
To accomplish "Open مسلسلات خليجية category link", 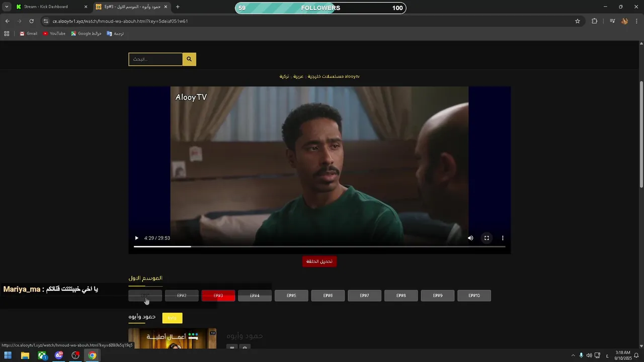I will click(x=326, y=76).
